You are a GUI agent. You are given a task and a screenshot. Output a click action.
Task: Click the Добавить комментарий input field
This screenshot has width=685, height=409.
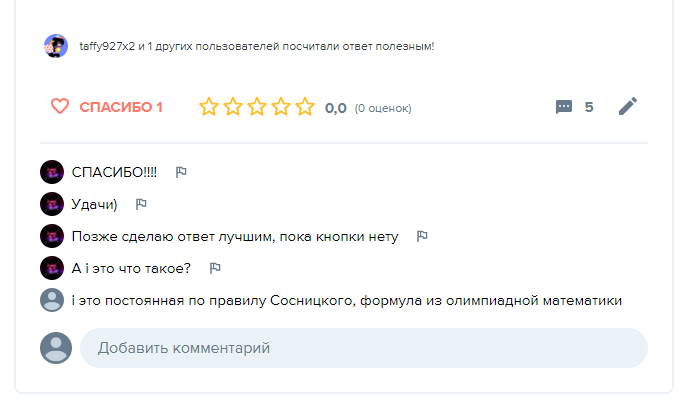(x=364, y=348)
